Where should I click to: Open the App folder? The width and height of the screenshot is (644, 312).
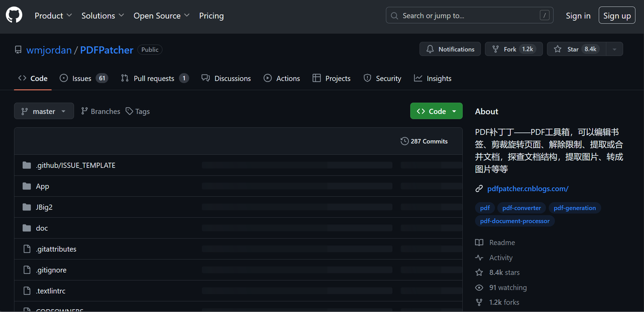[x=42, y=186]
